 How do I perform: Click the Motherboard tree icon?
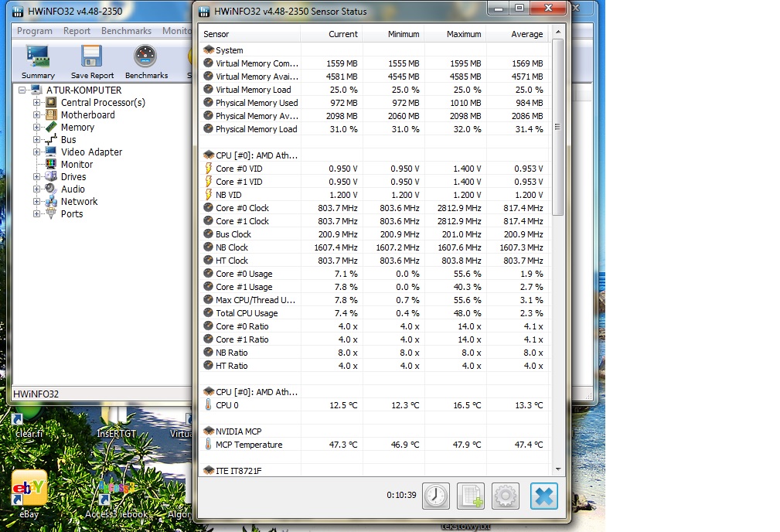tap(51, 115)
